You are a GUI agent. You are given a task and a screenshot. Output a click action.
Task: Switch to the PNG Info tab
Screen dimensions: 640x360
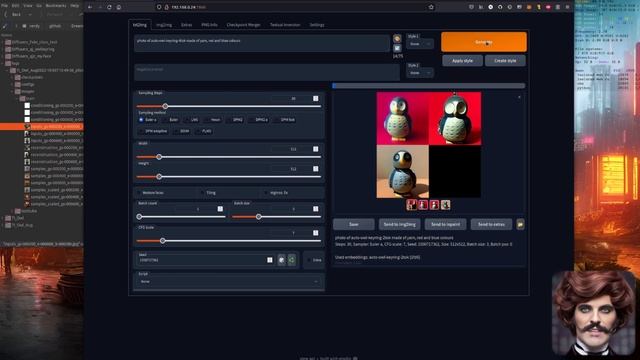click(x=209, y=25)
